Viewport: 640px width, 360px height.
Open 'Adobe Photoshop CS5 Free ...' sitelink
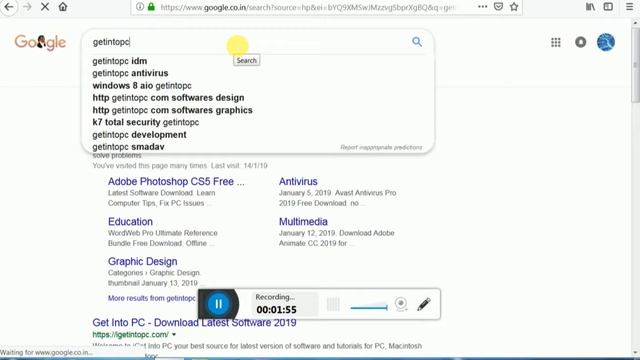click(176, 182)
